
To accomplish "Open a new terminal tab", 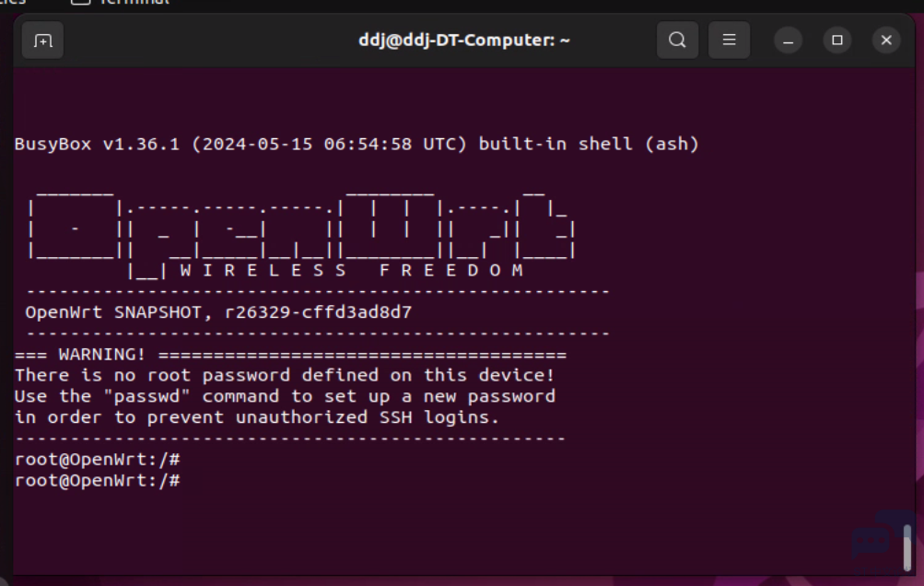I will coord(42,41).
